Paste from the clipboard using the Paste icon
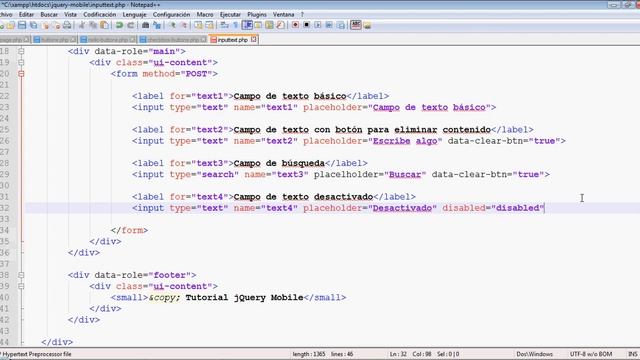The height and width of the screenshot is (360, 640). pos(104,25)
